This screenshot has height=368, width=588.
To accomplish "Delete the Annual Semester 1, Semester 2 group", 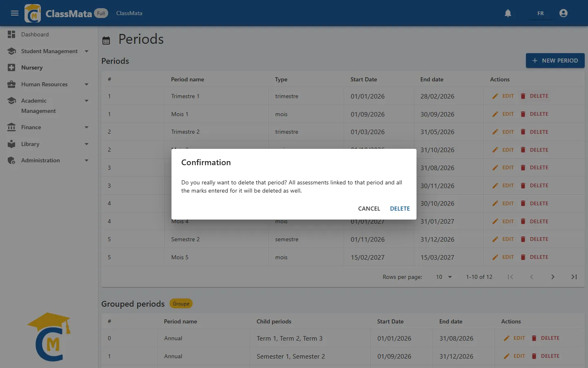I will pyautogui.click(x=546, y=356).
